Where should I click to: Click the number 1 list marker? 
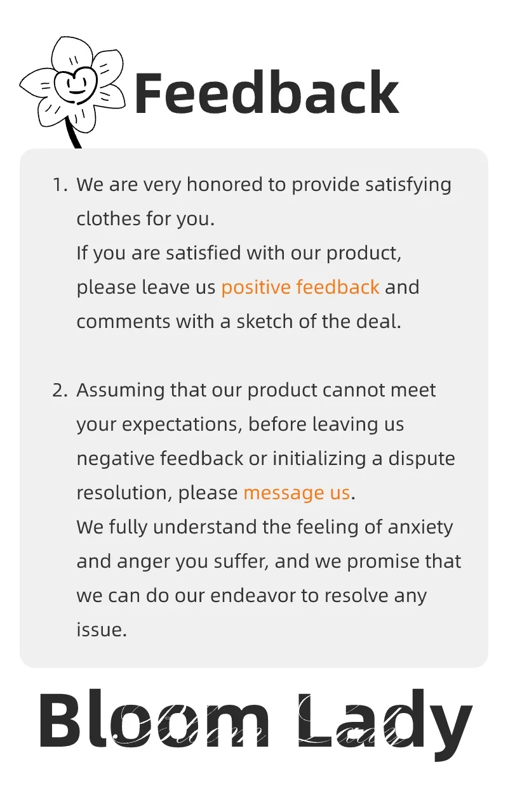(59, 185)
